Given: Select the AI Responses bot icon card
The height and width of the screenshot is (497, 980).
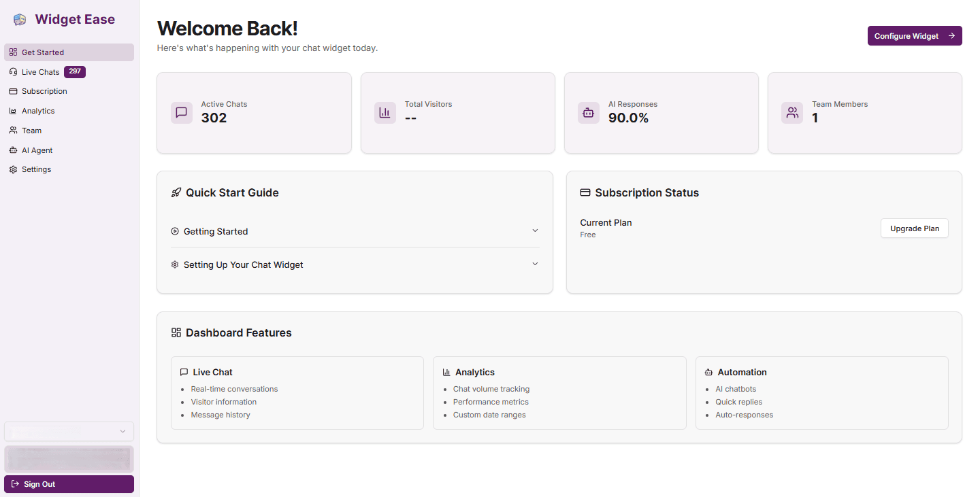Looking at the screenshot, I should coord(588,112).
